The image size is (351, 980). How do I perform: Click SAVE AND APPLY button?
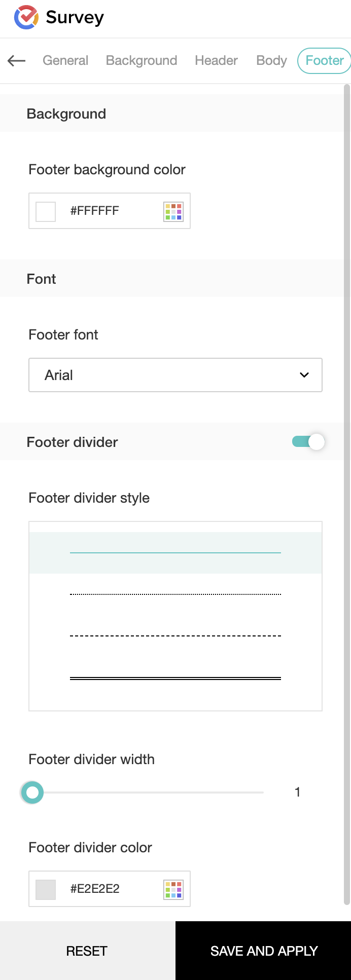tap(264, 951)
